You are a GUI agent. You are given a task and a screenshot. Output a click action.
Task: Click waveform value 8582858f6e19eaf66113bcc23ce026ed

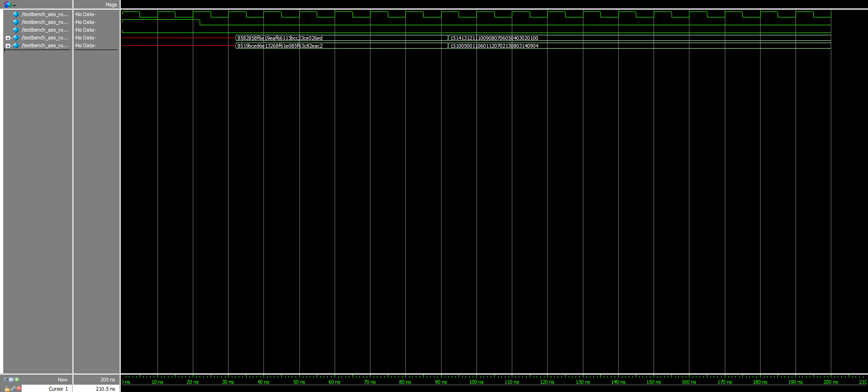click(280, 38)
